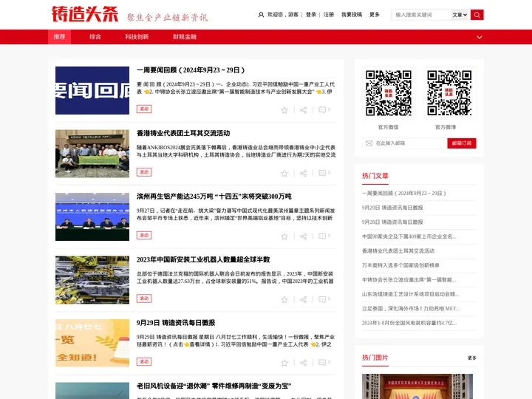Viewport: 532px width, 399px height.
Task: Click 滚动 tag under 9月29日 每日微报
Action: pyautogui.click(x=144, y=361)
